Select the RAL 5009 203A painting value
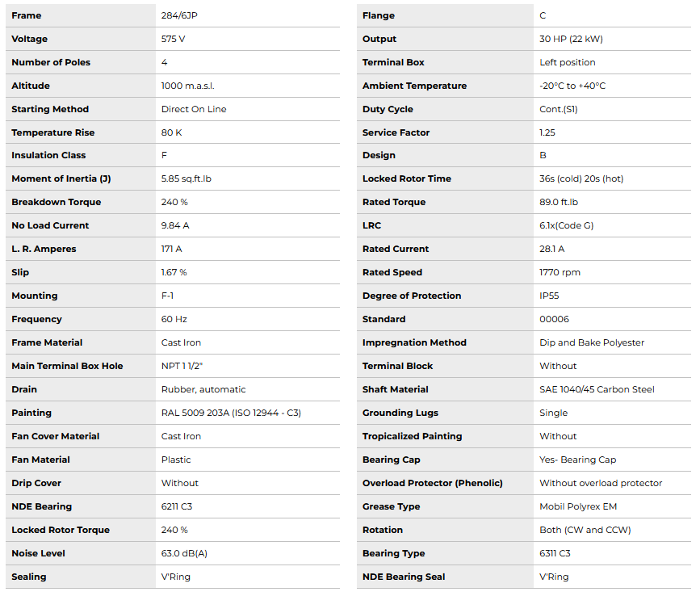The height and width of the screenshot is (596, 700). coord(231,413)
